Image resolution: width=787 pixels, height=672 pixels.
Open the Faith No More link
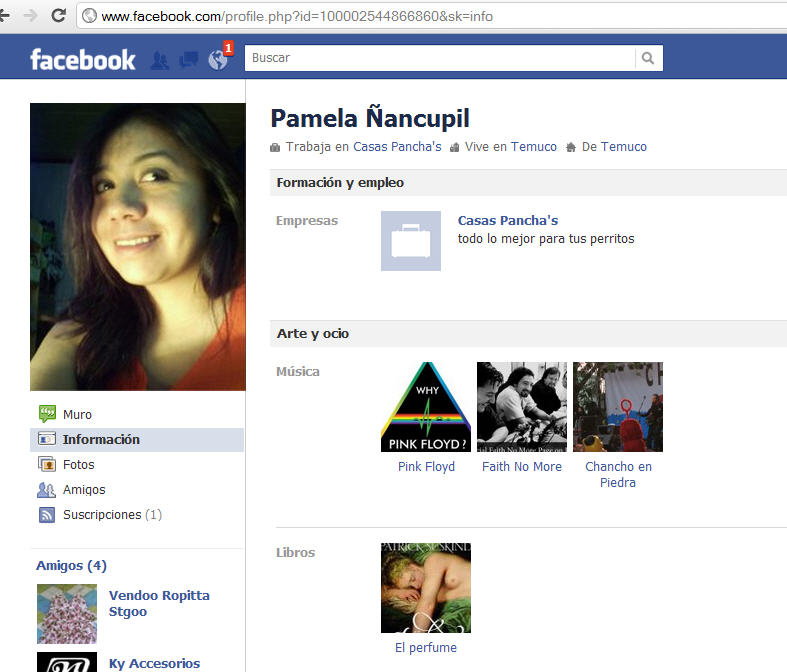[x=522, y=467]
